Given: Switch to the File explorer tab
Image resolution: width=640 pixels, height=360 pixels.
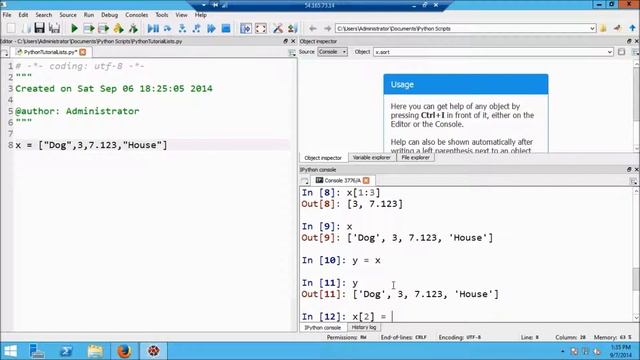Looking at the screenshot, I should [415, 158].
